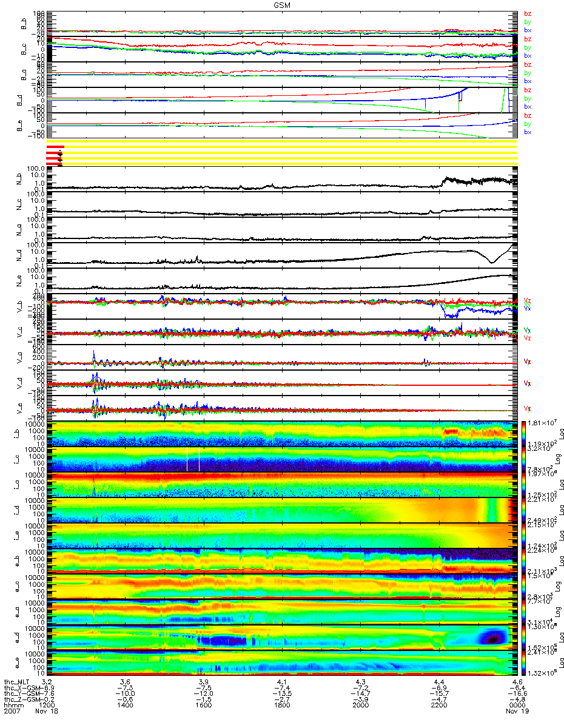Screen dimensions: 564x728
Task: Click the MLT value 4.6
Action: [x=516, y=682]
